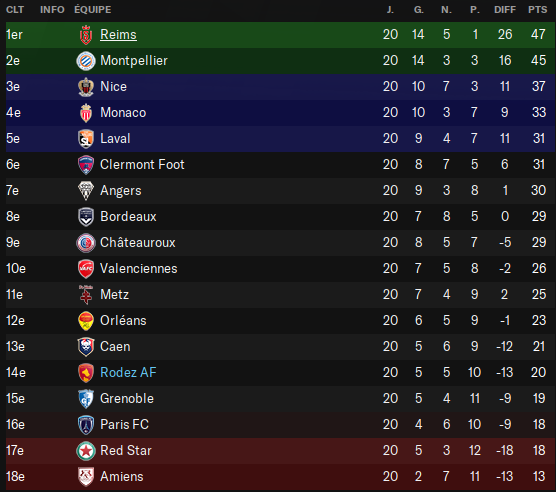The height and width of the screenshot is (492, 556).
Task: Sort standings by DIFF column header
Action: click(x=505, y=10)
